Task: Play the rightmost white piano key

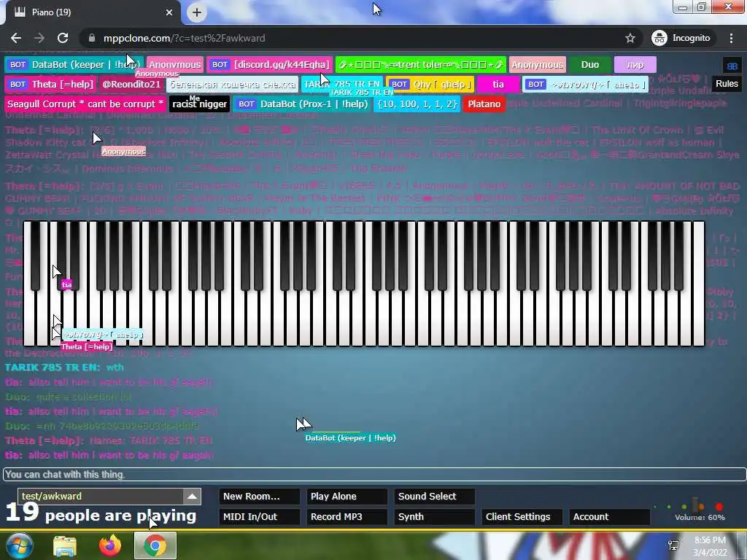Action: (698, 284)
